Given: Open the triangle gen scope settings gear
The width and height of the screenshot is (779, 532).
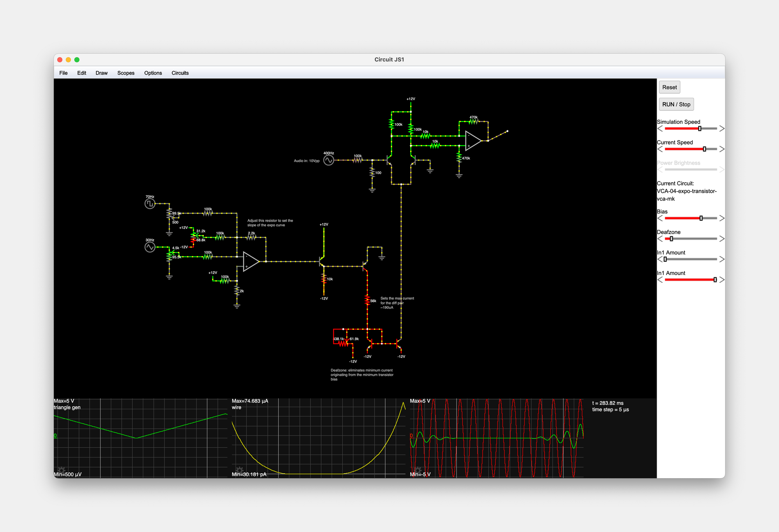Looking at the screenshot, I should pos(61,470).
